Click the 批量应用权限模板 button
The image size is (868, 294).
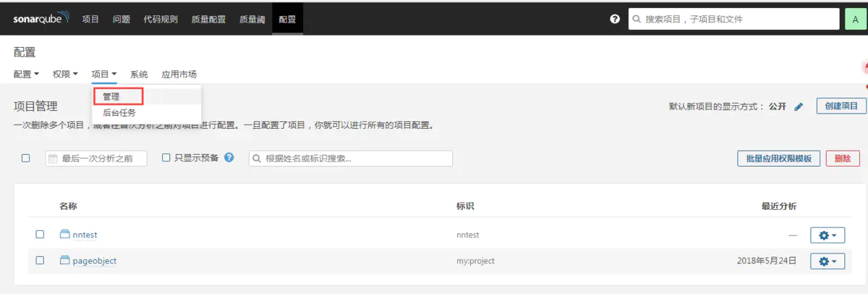[778, 159]
